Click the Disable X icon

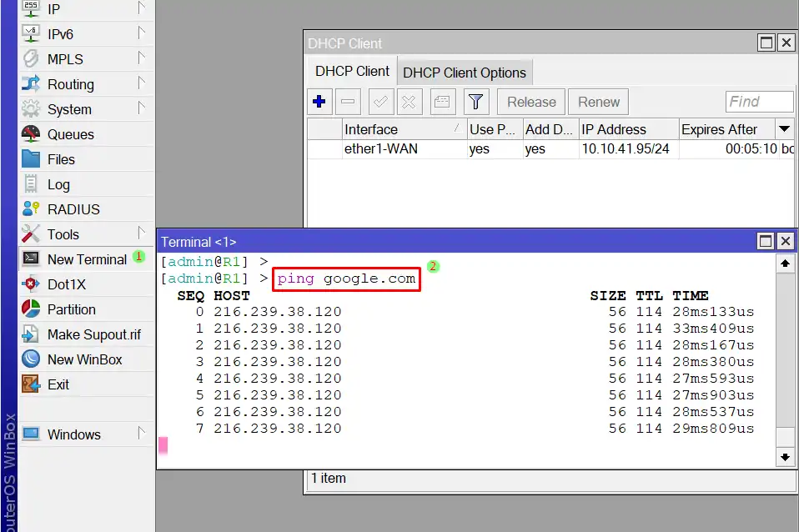[x=409, y=102]
